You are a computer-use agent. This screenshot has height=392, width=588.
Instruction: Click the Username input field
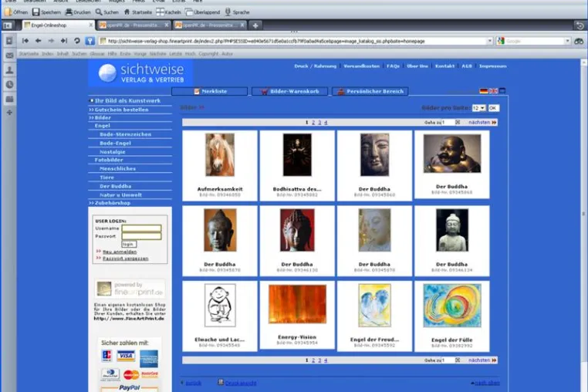[x=141, y=228]
